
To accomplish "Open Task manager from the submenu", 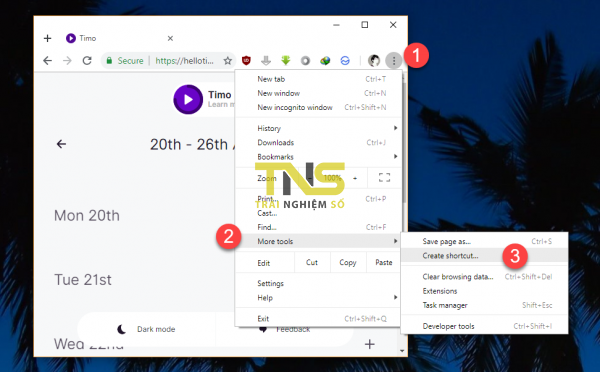I will tap(484, 305).
